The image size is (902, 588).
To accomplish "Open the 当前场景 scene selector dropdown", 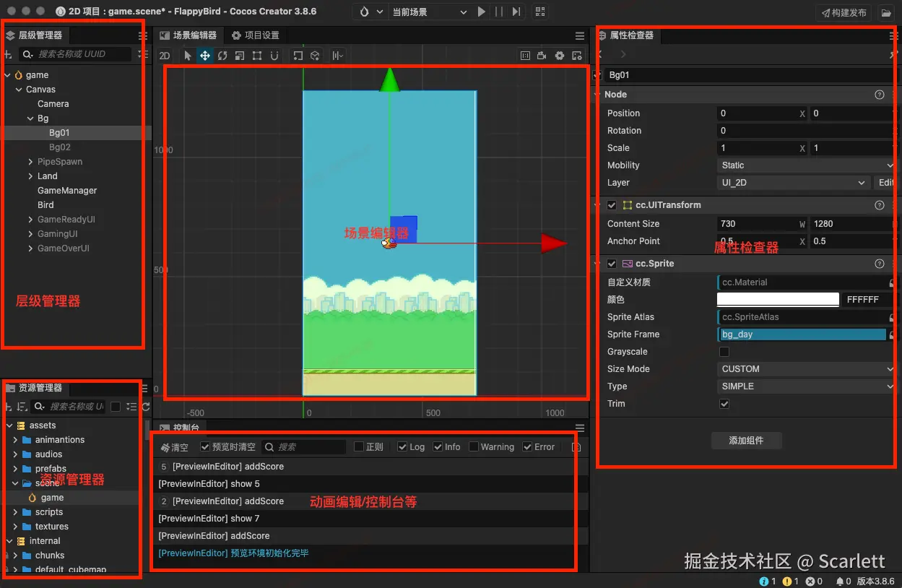I will (x=429, y=12).
